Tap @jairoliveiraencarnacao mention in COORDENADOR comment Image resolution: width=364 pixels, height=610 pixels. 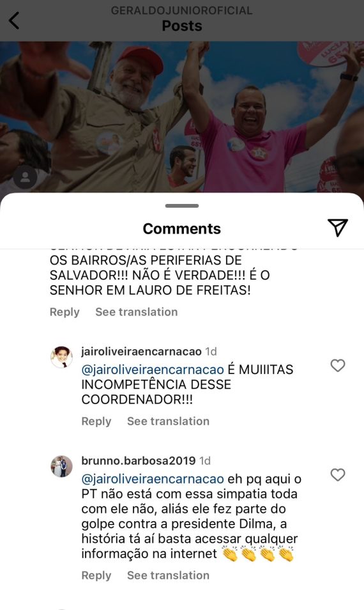click(153, 370)
